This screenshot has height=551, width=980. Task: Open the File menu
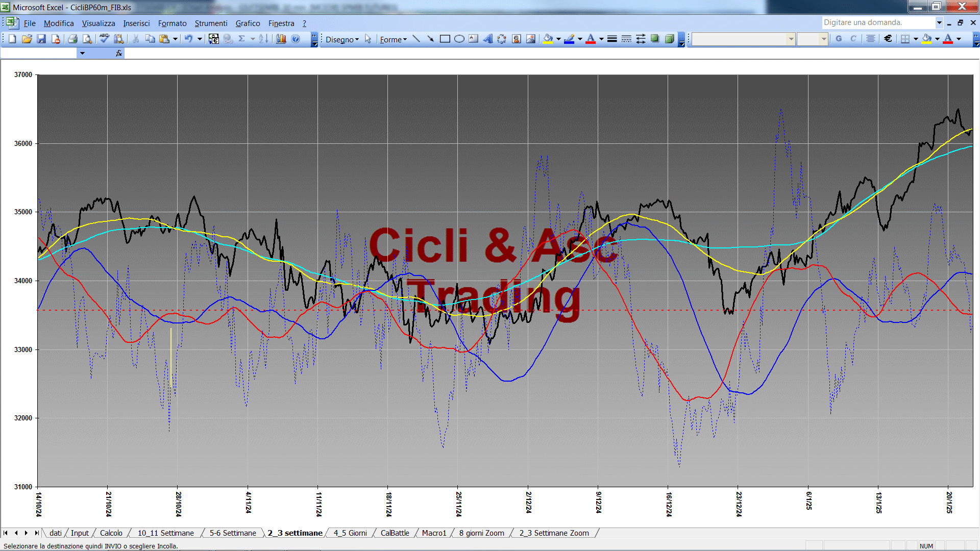click(x=30, y=23)
